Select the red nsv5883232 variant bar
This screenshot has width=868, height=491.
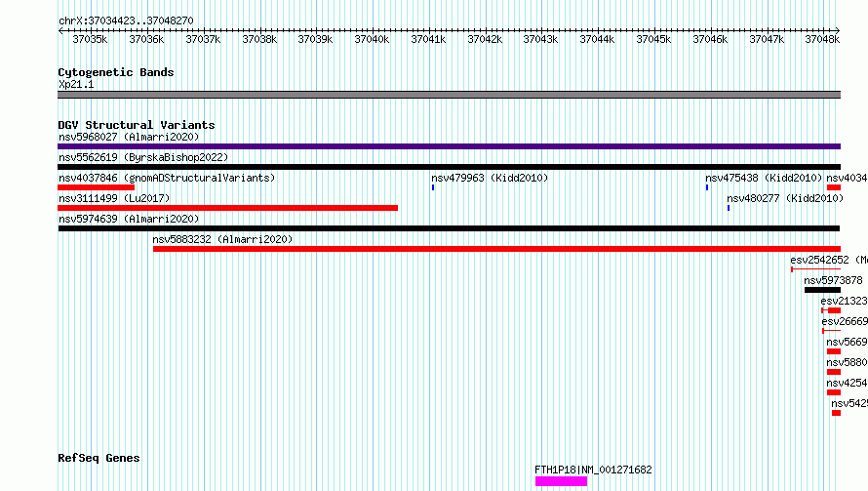click(496, 249)
